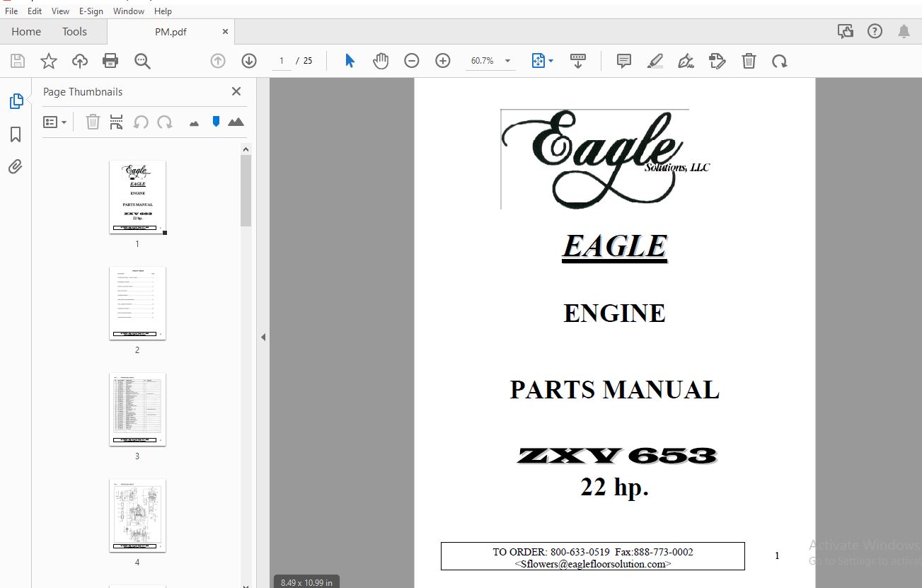Click the current page number field

pyautogui.click(x=282, y=61)
